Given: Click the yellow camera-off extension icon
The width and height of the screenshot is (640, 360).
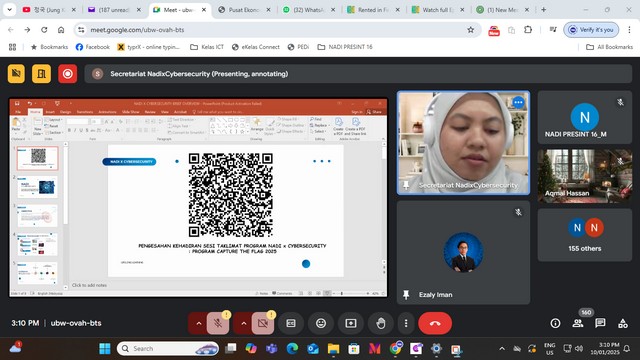Looking at the screenshot, I should pyautogui.click(x=16, y=74).
